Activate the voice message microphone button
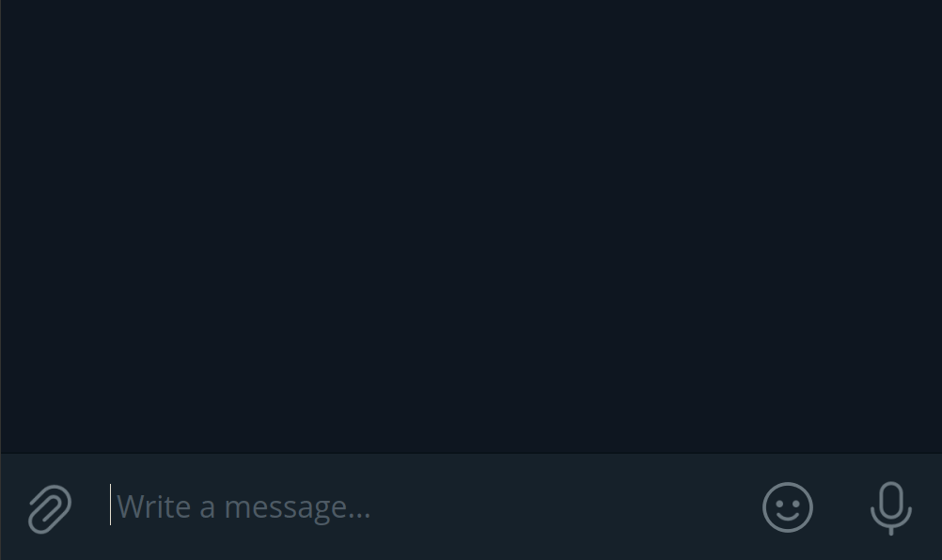Viewport: 942px width, 560px height. [891, 507]
